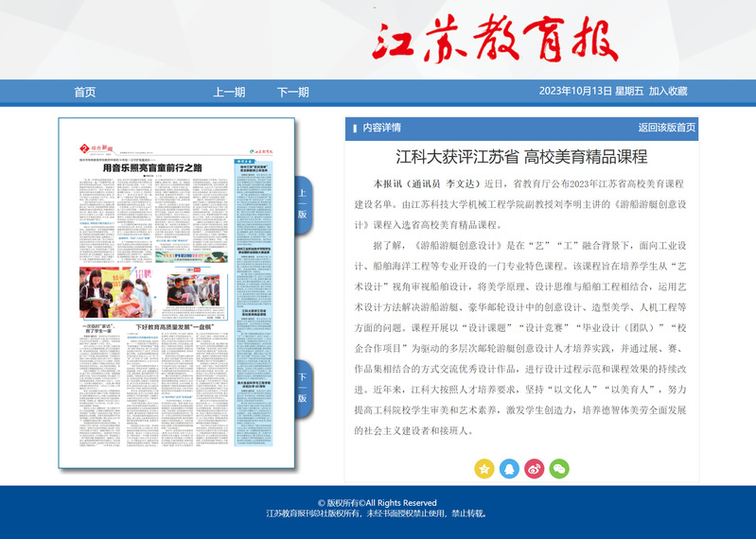Viewport: 756px width, 539px height.
Task: Share article via green WeChat icon
Action: click(560, 468)
